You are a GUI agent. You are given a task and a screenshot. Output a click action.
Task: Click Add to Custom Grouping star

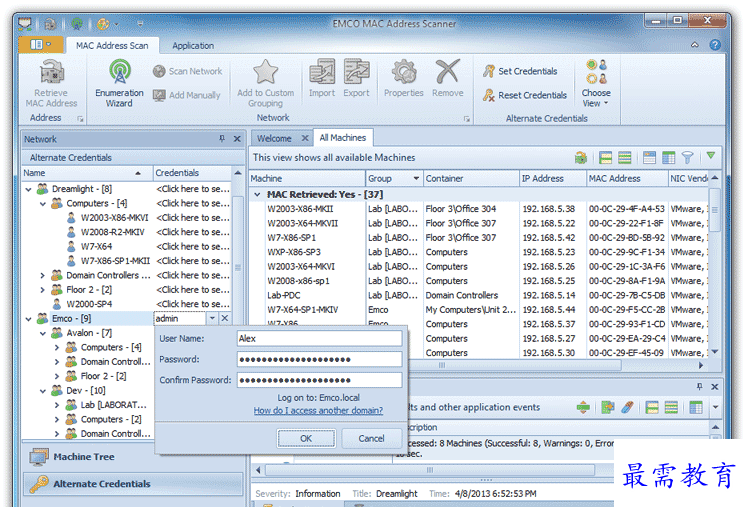tap(265, 84)
